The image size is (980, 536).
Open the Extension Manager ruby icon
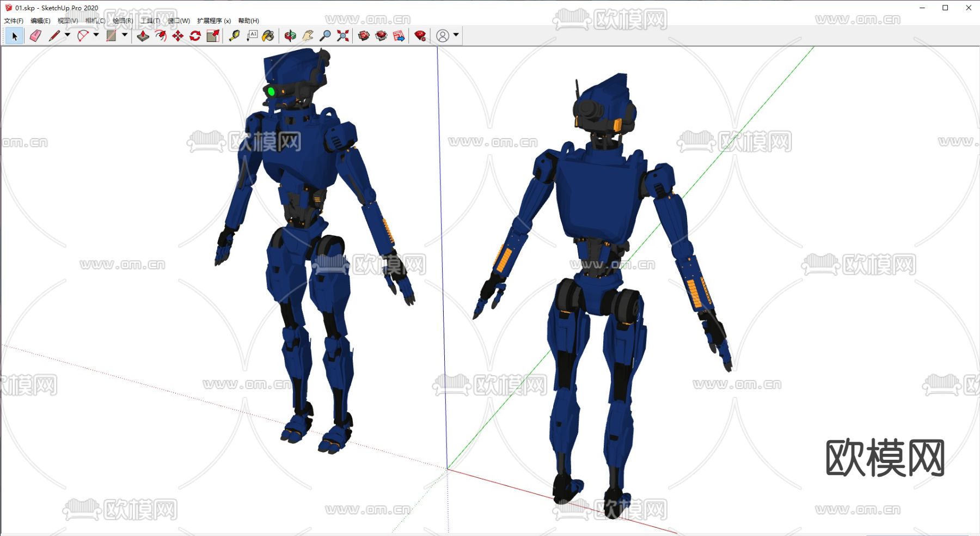[x=420, y=36]
